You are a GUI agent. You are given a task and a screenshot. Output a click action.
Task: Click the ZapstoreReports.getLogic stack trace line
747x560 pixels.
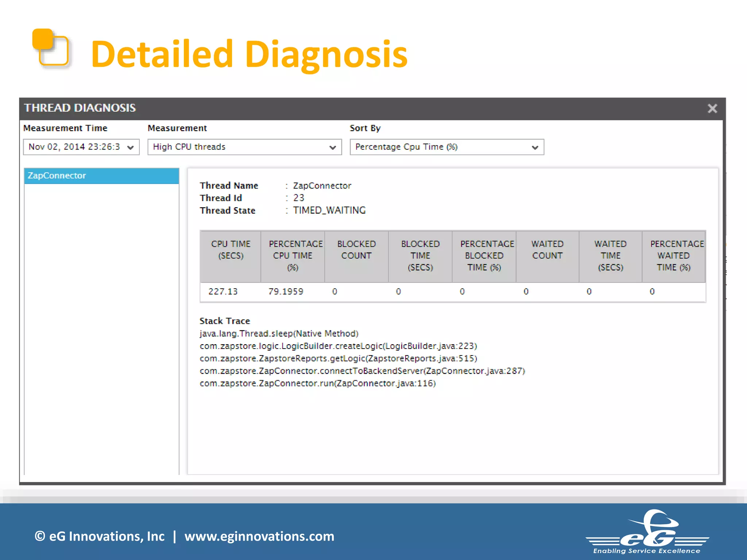pos(338,358)
